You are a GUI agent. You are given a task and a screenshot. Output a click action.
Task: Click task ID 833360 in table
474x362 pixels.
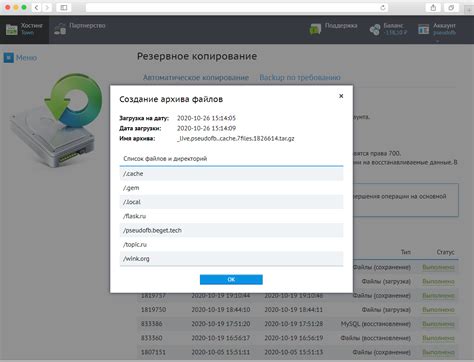click(151, 338)
